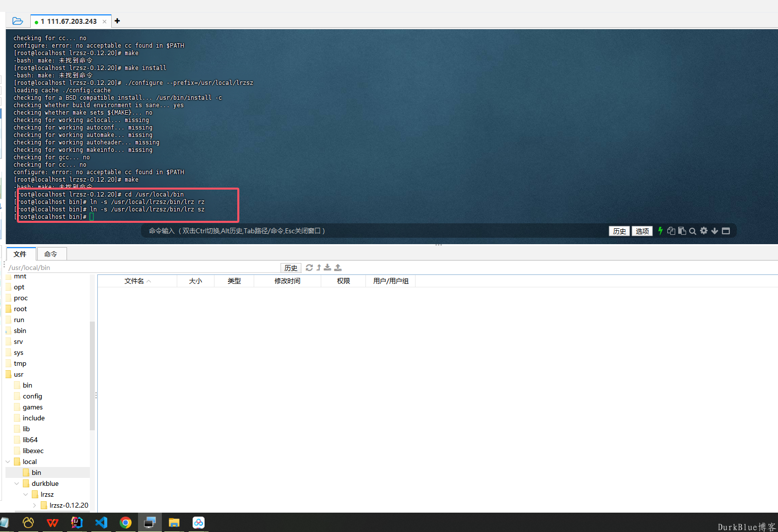
Task: Open path 历史 button in file panel
Action: (x=291, y=267)
